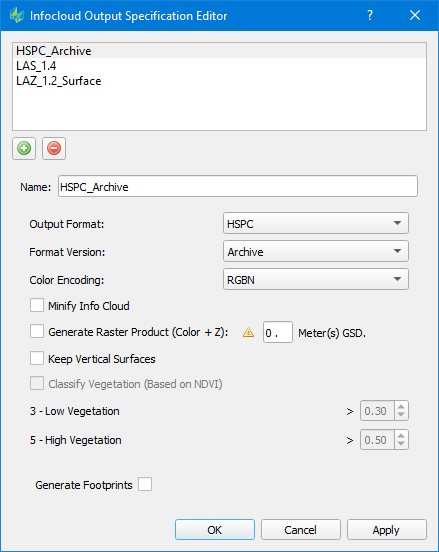Screen dimensions: 439x552
Task: Click the Name text field
Action: point(238,186)
